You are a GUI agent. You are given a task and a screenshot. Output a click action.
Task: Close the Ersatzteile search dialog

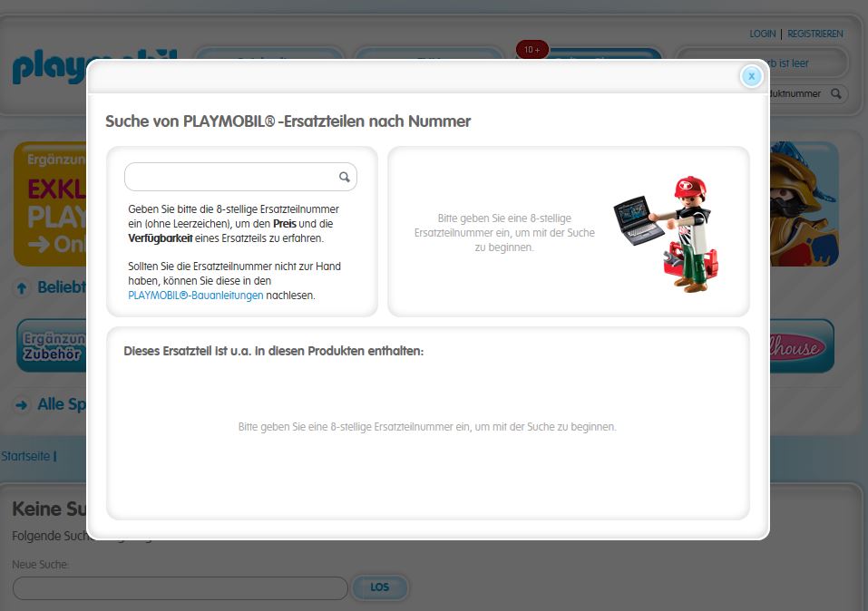pyautogui.click(x=751, y=76)
